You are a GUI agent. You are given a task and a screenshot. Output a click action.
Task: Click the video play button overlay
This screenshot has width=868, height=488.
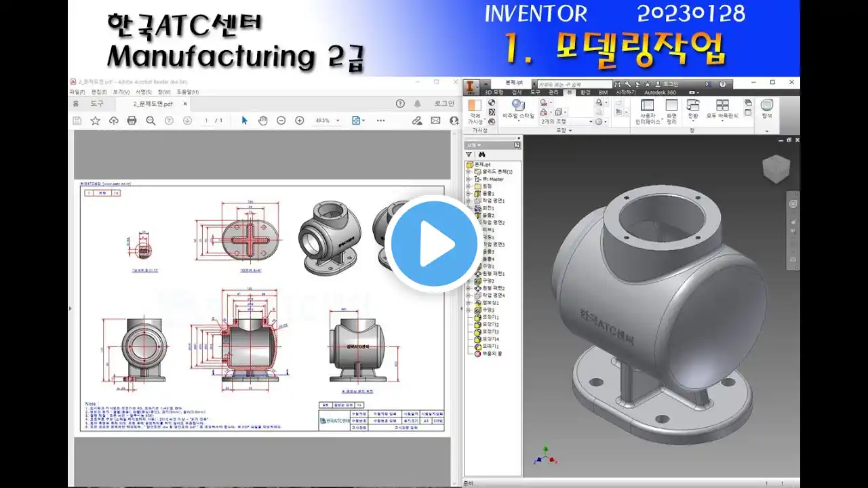(434, 244)
